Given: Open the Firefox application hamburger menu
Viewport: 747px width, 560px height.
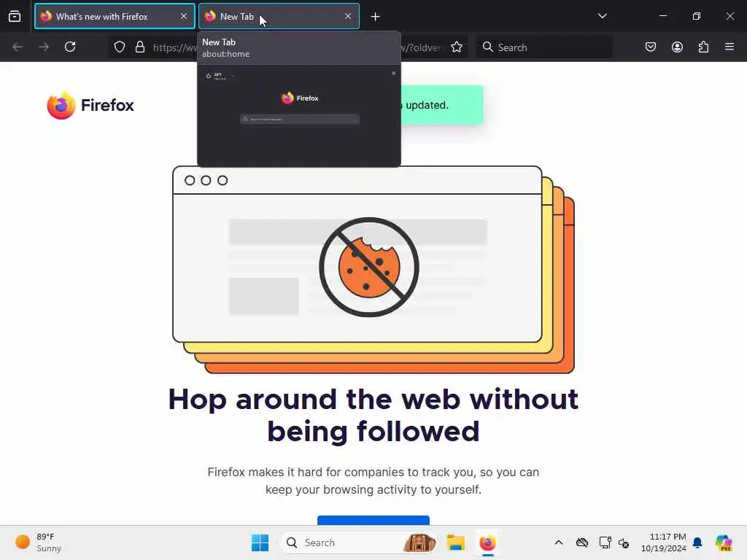Looking at the screenshot, I should tap(729, 47).
